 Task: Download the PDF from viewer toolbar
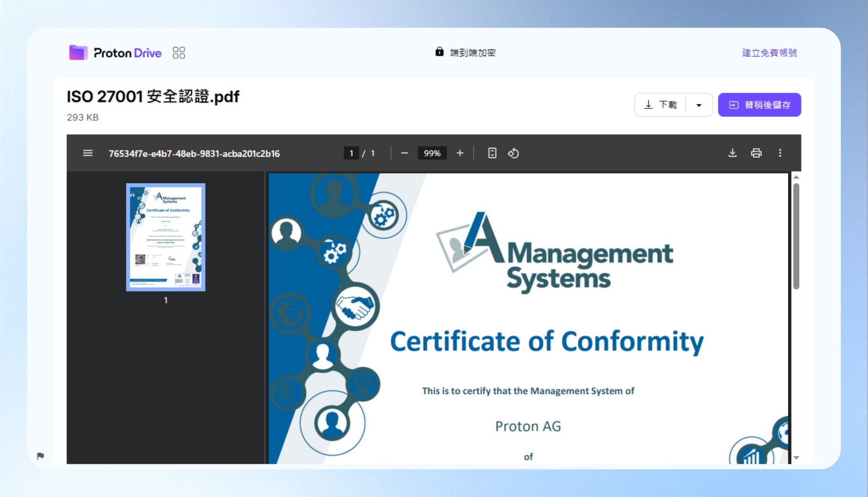click(732, 153)
